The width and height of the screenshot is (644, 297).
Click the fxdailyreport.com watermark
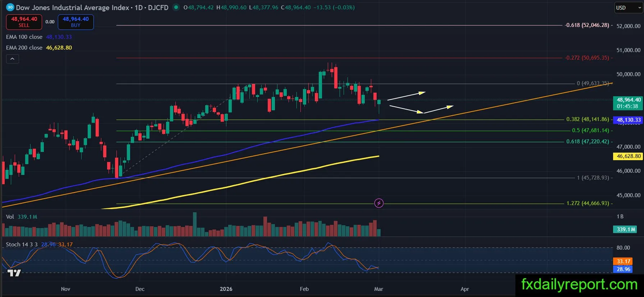point(579,284)
